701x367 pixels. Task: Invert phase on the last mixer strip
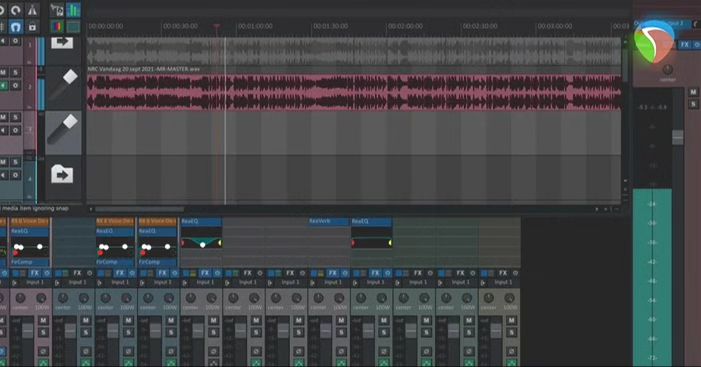click(511, 352)
